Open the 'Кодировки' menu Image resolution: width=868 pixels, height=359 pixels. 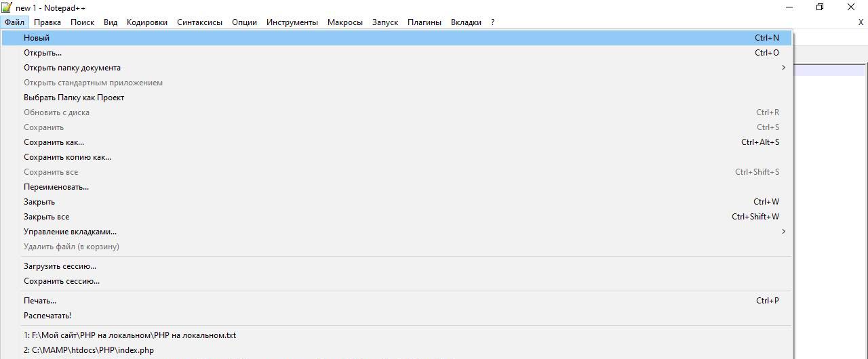point(146,22)
